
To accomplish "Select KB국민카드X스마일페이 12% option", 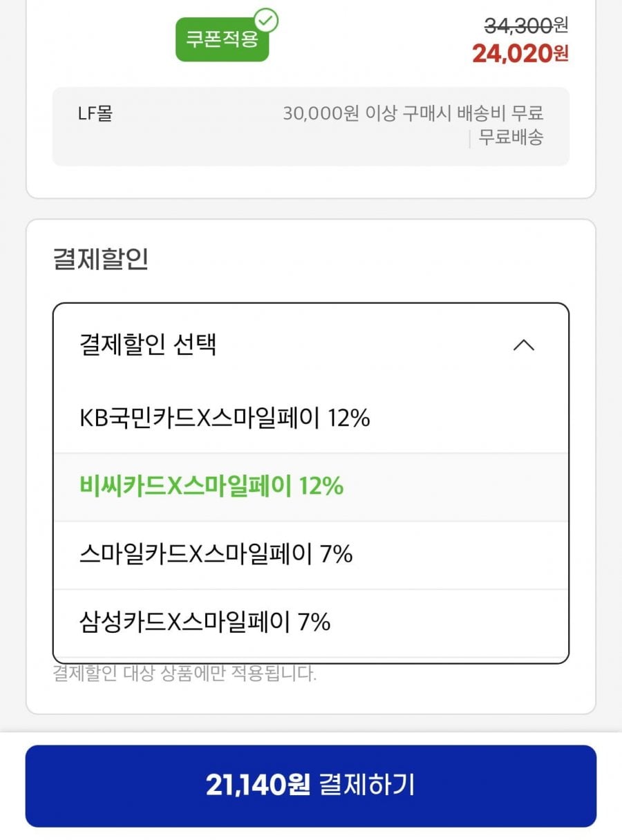I will point(311,419).
